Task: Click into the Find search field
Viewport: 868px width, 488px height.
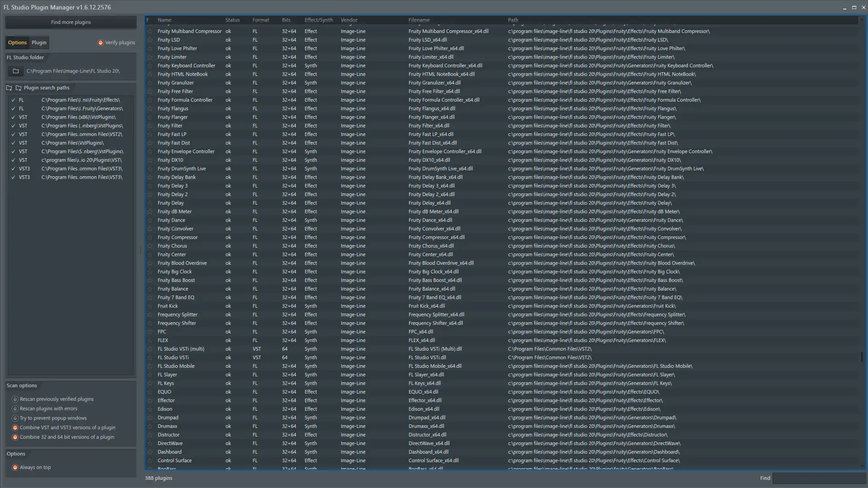Action: [818, 478]
